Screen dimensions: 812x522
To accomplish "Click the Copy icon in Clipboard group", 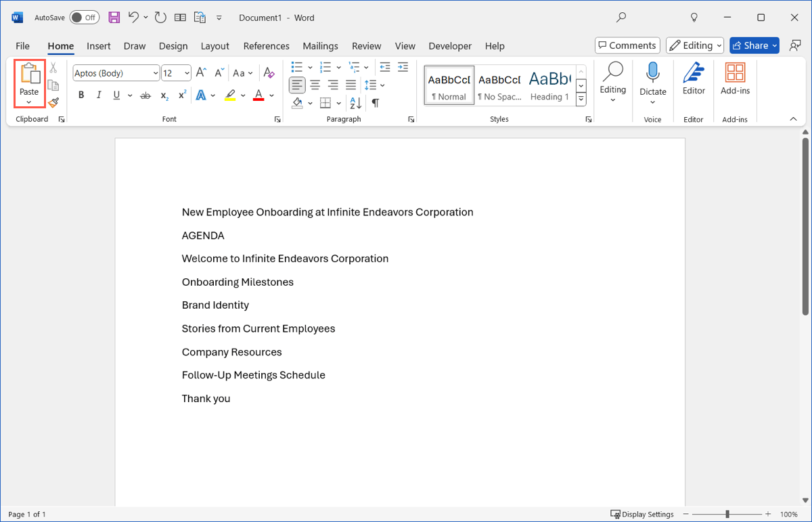I will pyautogui.click(x=53, y=85).
